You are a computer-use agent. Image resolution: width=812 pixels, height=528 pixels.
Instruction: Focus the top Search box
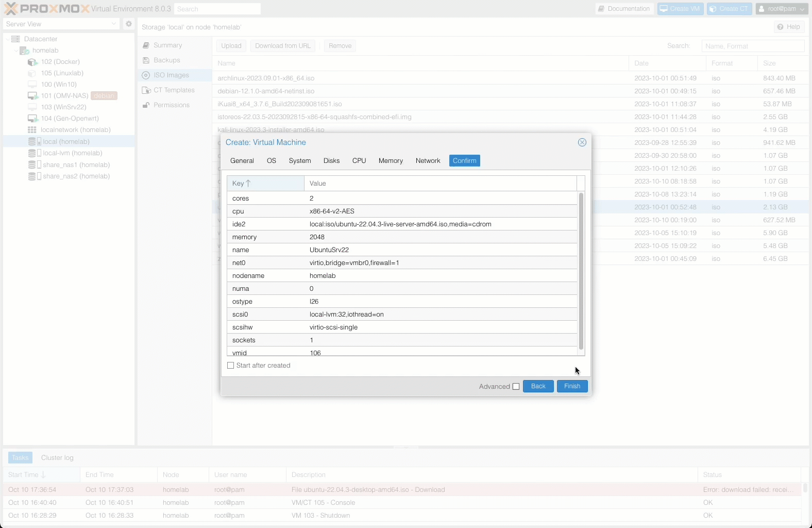pyautogui.click(x=217, y=9)
